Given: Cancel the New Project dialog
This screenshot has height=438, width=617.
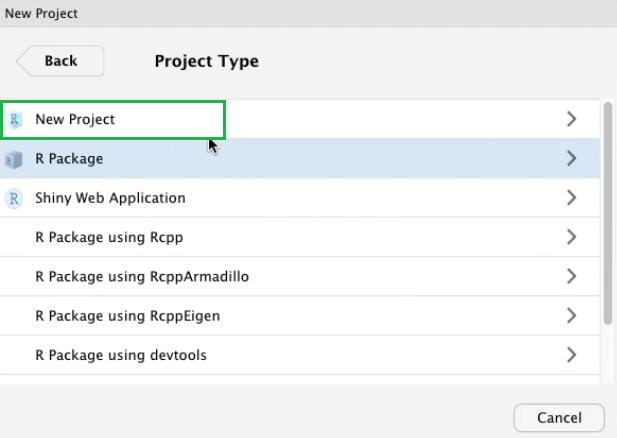Looking at the screenshot, I should [559, 417].
